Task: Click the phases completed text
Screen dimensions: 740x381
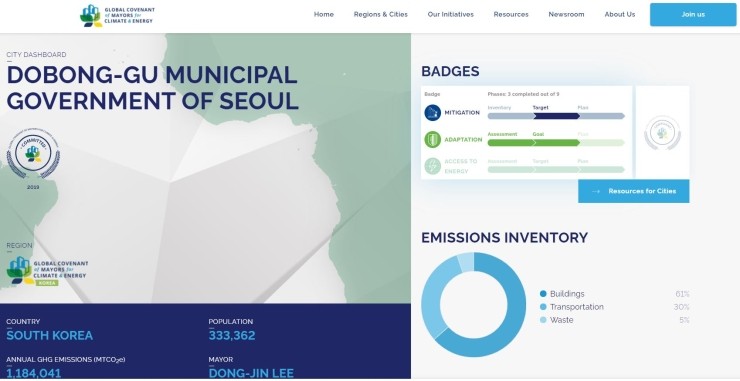Action: click(x=523, y=94)
